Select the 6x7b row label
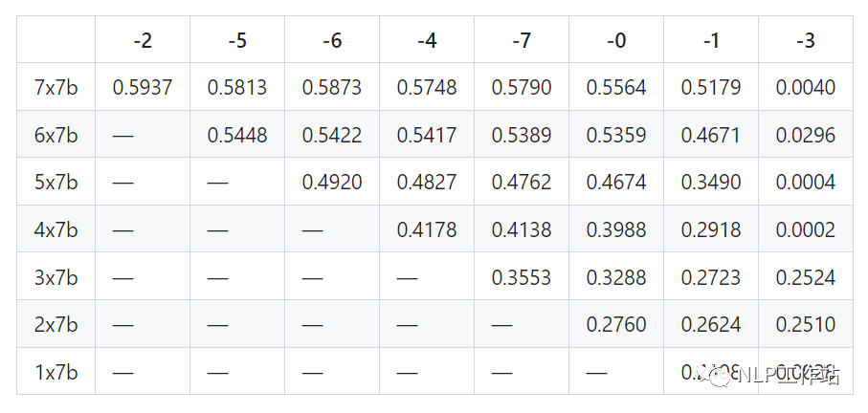Viewport: 868px width, 413px height. [x=56, y=136]
